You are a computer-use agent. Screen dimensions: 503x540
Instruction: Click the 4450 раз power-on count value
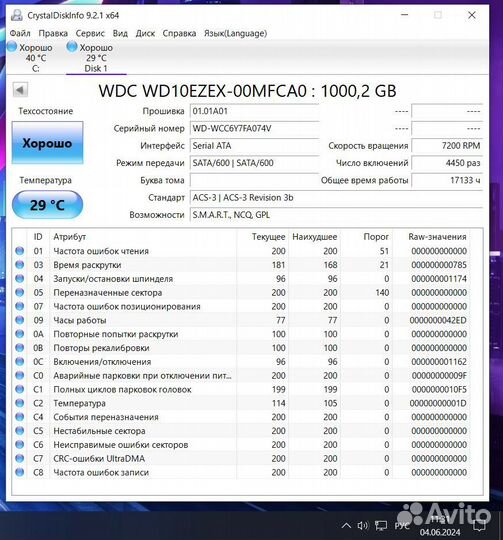447,163
